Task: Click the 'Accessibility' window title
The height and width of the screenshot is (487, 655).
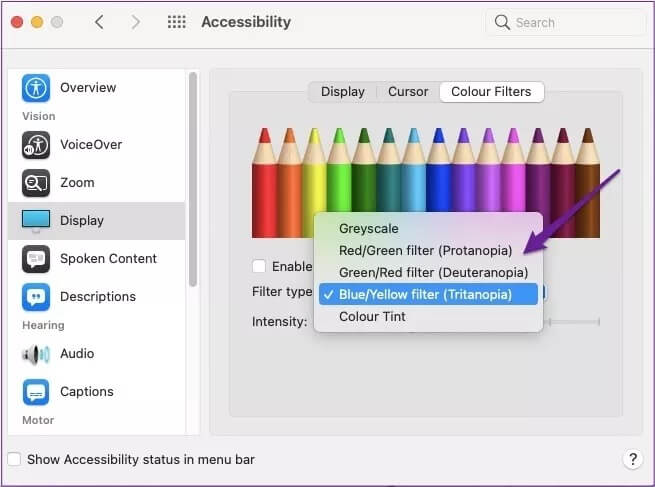Action: tap(246, 22)
